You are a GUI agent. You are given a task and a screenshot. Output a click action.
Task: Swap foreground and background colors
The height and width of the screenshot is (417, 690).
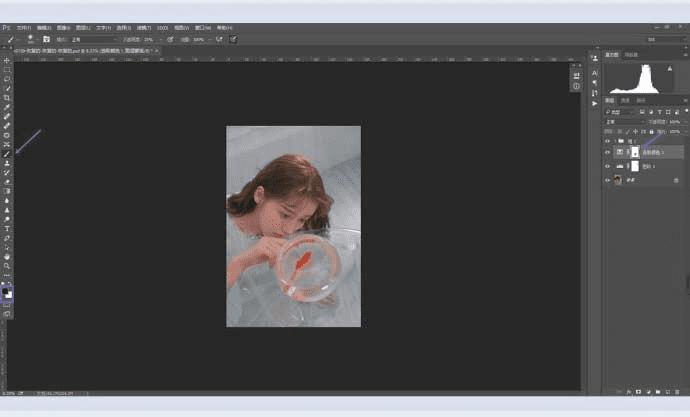[x=10, y=284]
